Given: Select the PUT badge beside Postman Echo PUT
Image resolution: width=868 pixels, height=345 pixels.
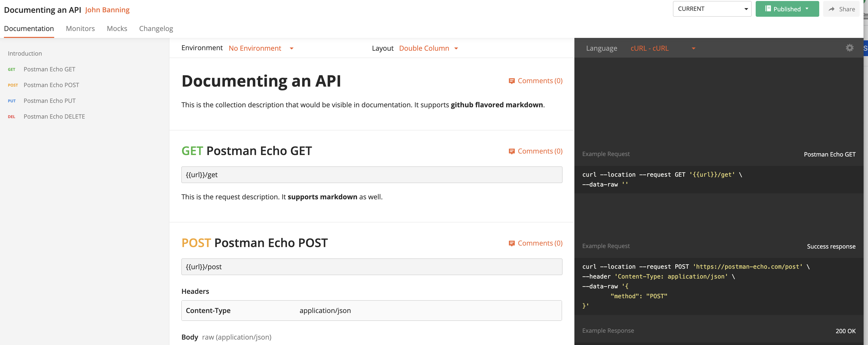Looking at the screenshot, I should coord(12,101).
